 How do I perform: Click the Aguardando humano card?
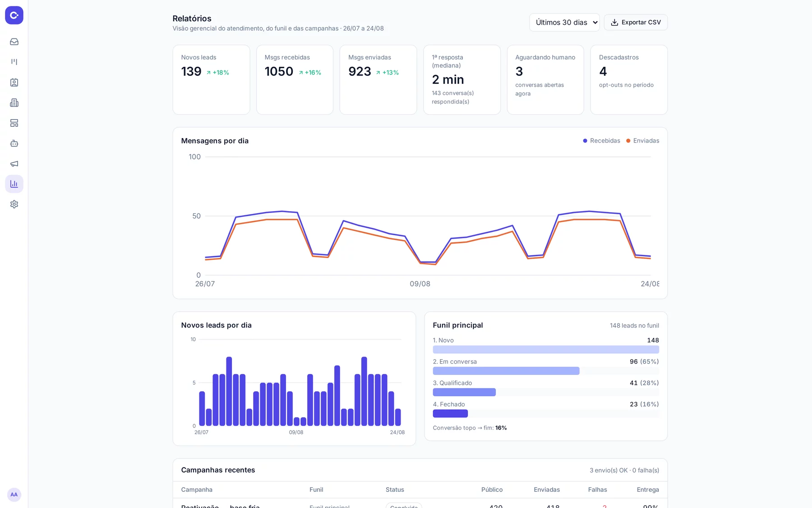click(x=545, y=79)
